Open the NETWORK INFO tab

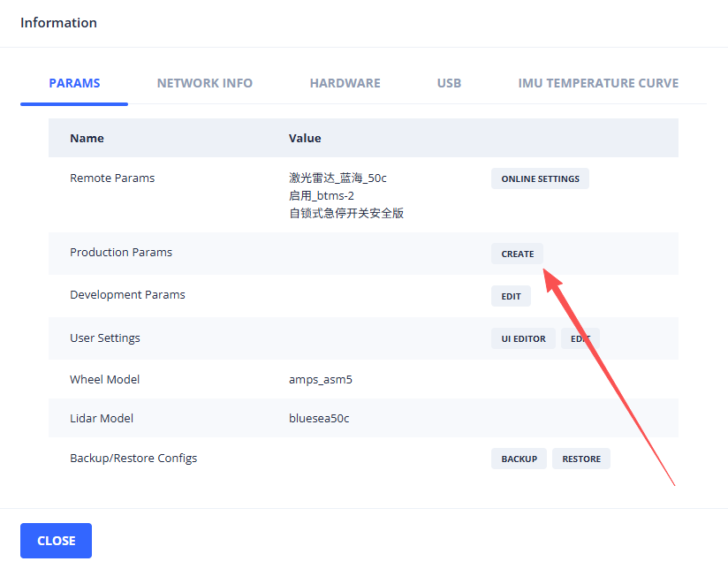tap(204, 83)
